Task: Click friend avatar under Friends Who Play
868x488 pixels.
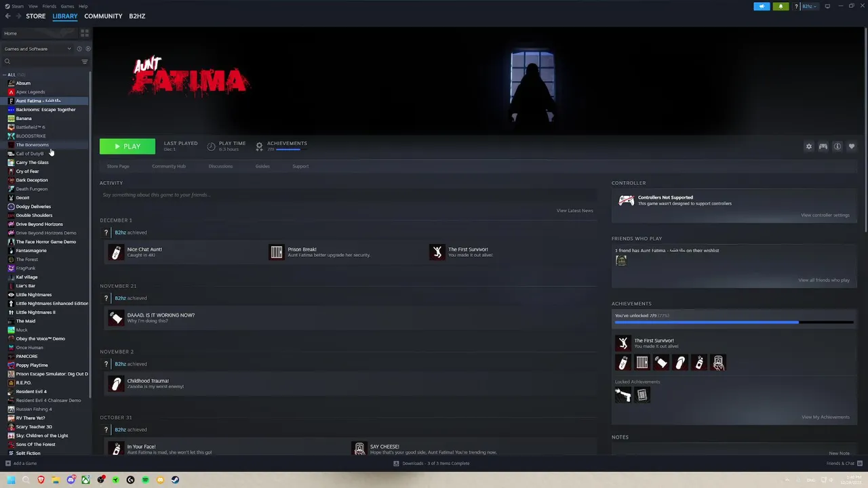Action: [x=620, y=261]
